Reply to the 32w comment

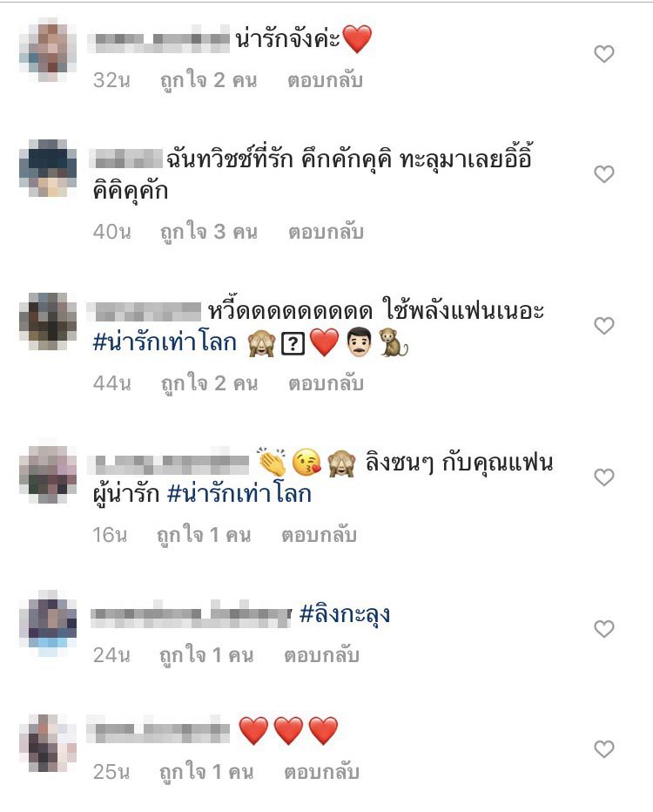click(x=325, y=80)
